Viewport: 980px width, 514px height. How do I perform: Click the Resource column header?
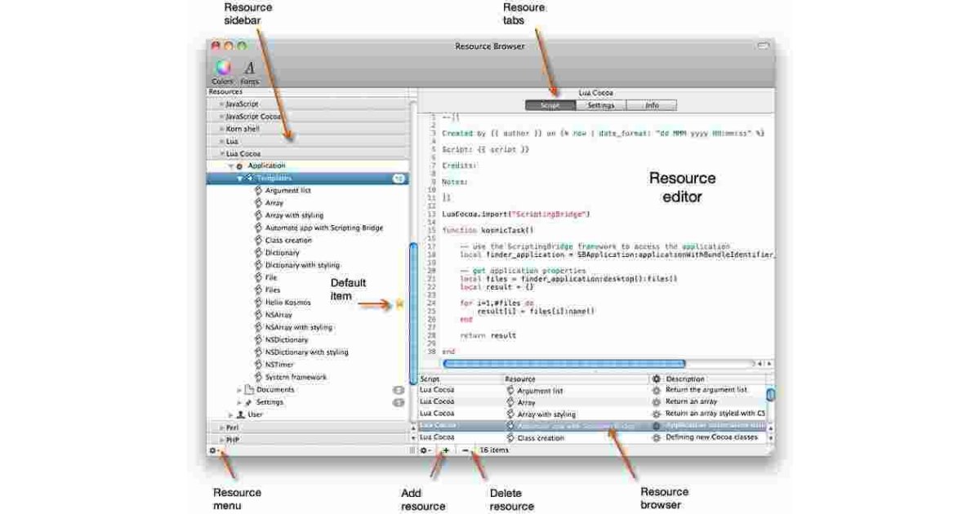point(520,379)
